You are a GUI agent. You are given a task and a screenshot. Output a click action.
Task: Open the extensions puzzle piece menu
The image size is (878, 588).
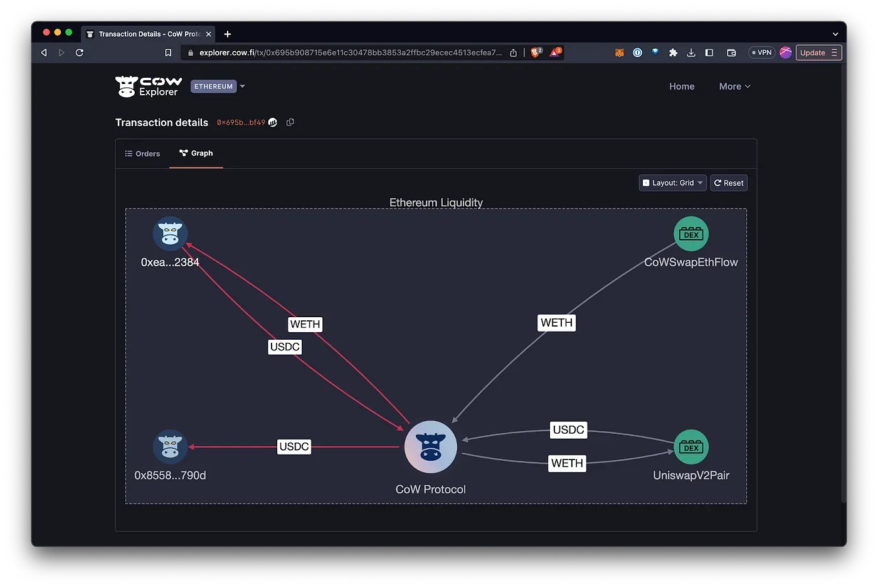pyautogui.click(x=673, y=53)
